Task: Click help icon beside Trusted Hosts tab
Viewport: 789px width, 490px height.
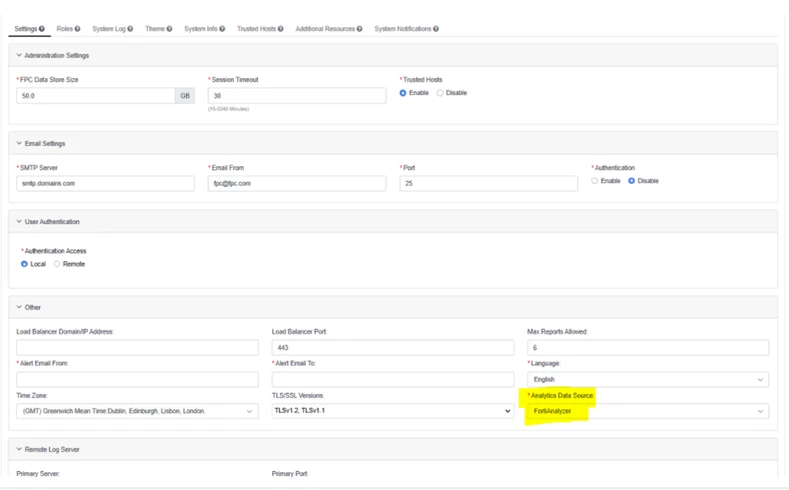Action: 281,29
